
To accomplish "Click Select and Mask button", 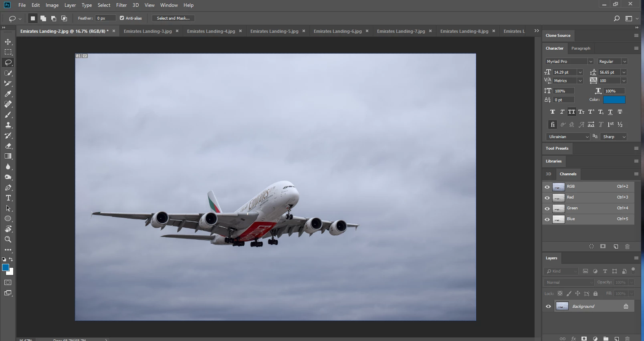I will tap(173, 18).
